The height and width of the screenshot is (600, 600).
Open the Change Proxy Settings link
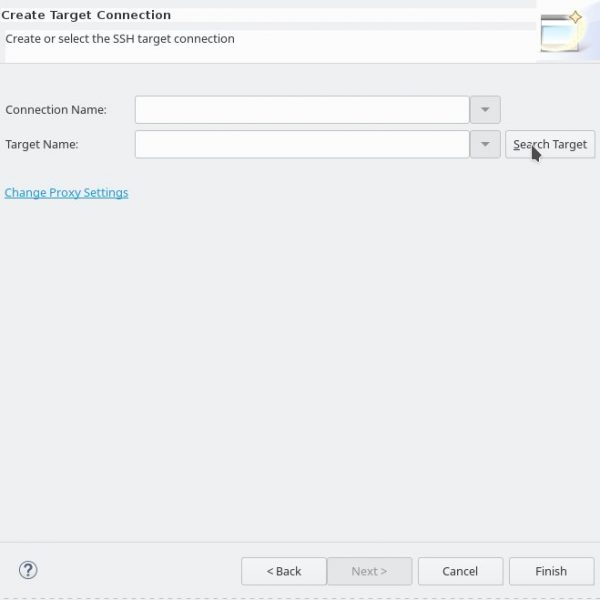coord(66,192)
